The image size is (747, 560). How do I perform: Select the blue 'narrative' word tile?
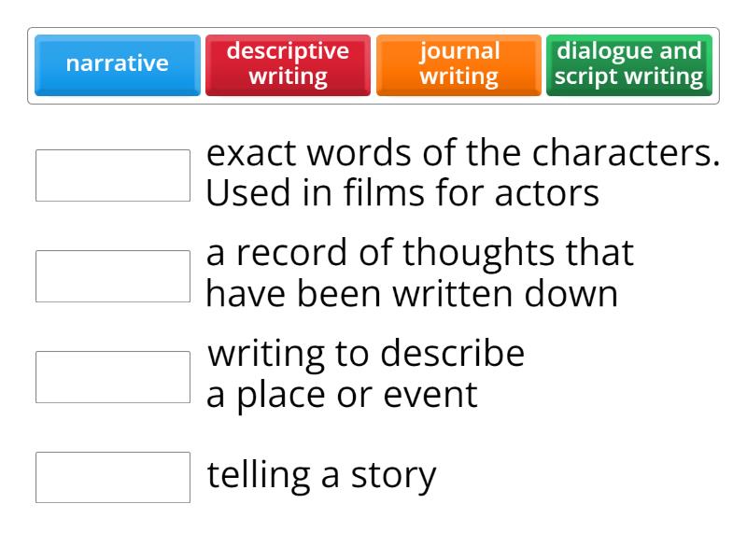[117, 64]
